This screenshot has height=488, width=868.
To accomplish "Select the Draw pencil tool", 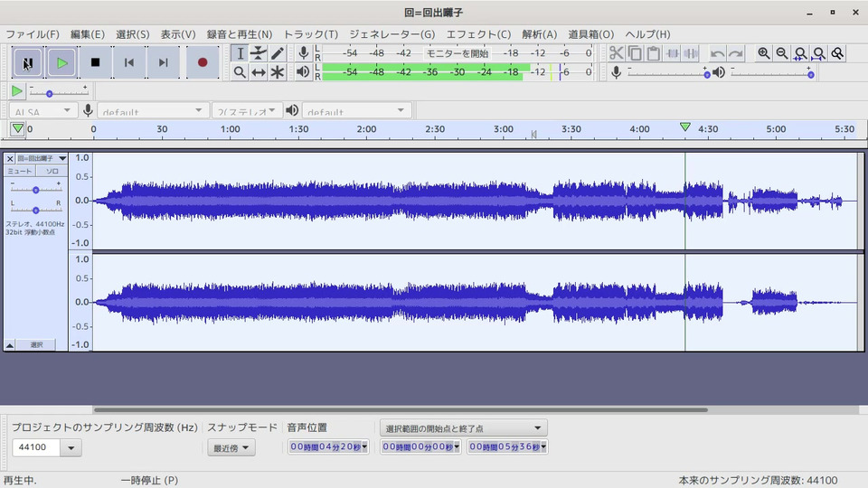I will pos(278,53).
